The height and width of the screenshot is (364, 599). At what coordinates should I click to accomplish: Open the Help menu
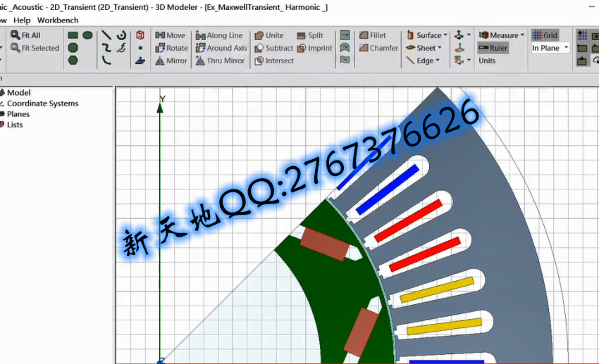[22, 20]
